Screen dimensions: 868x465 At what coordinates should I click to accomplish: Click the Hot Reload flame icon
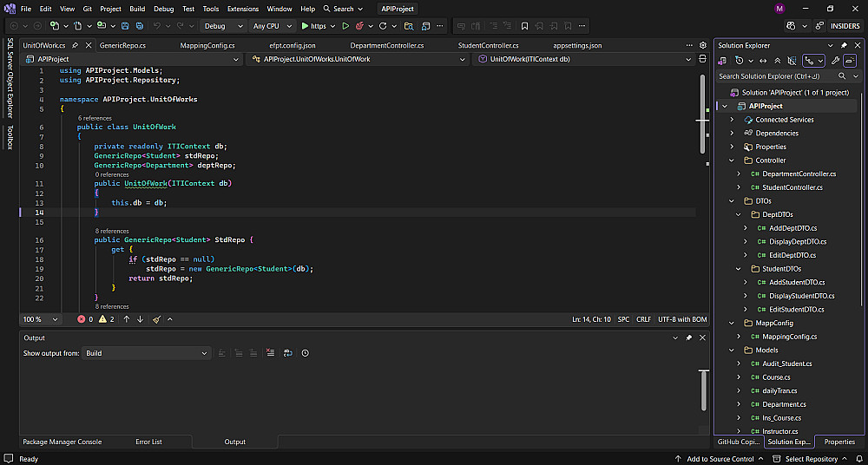coord(358,26)
